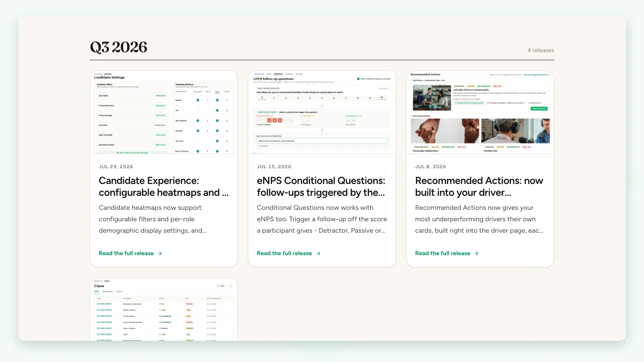Open the eNPS follow-up questions screenshot thumbnail

point(322,112)
